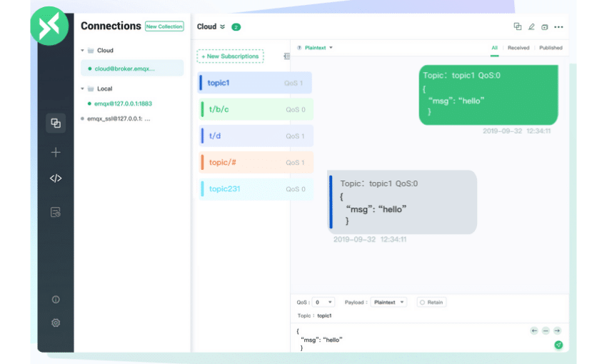Open the Connections icon in left sidebar
The image size is (607, 364).
pos(56,123)
